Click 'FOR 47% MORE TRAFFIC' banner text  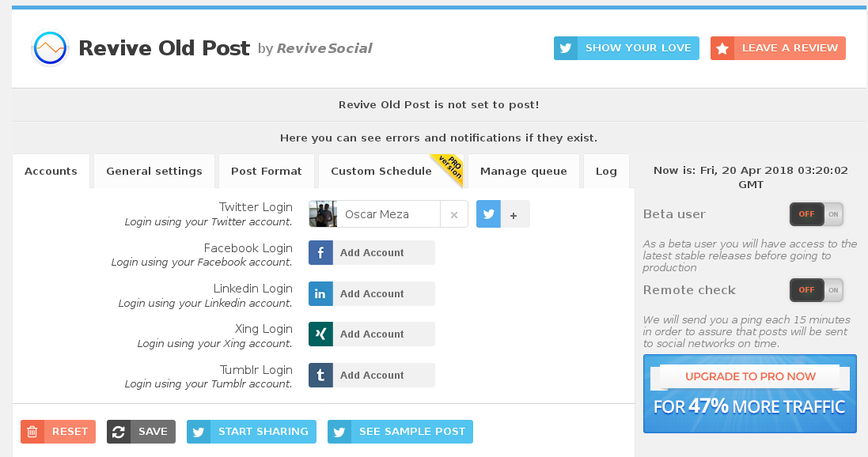click(x=749, y=406)
